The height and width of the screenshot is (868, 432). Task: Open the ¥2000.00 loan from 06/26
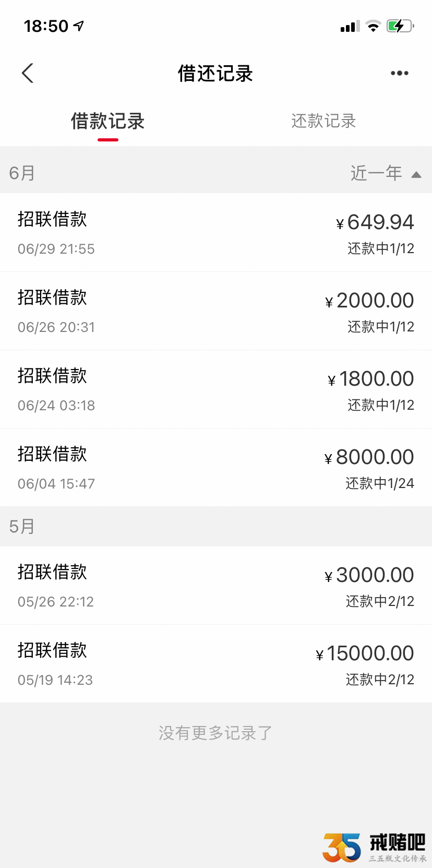[x=216, y=311]
